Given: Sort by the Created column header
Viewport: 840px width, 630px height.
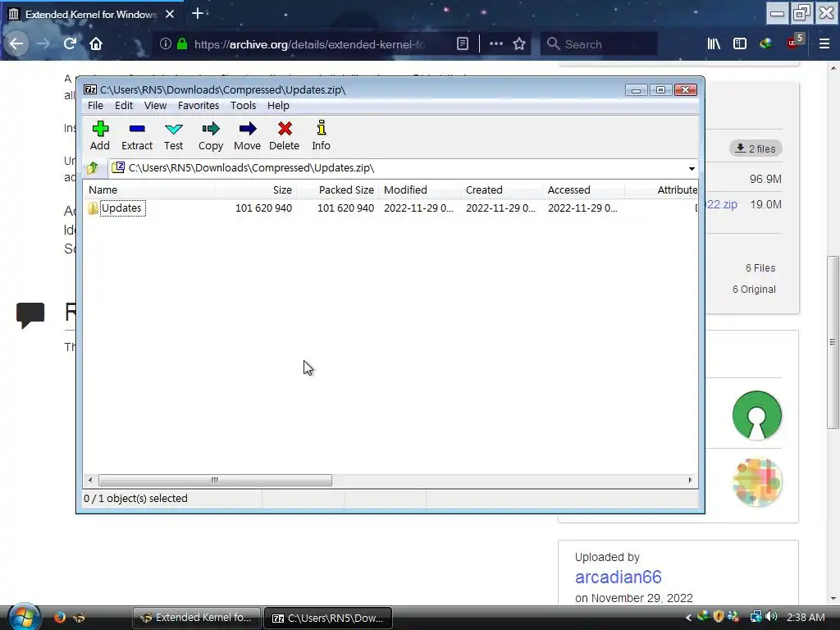Looking at the screenshot, I should (502, 189).
